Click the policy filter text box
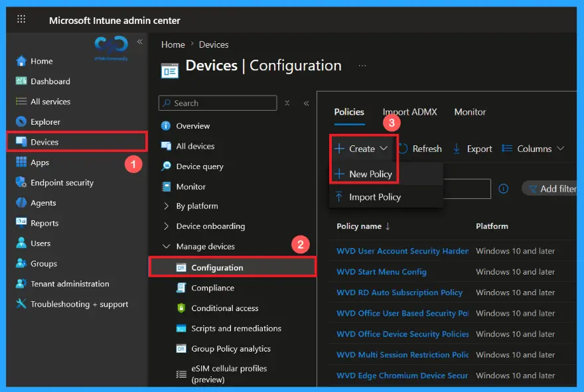The height and width of the screenshot is (392, 584). pyautogui.click(x=467, y=189)
